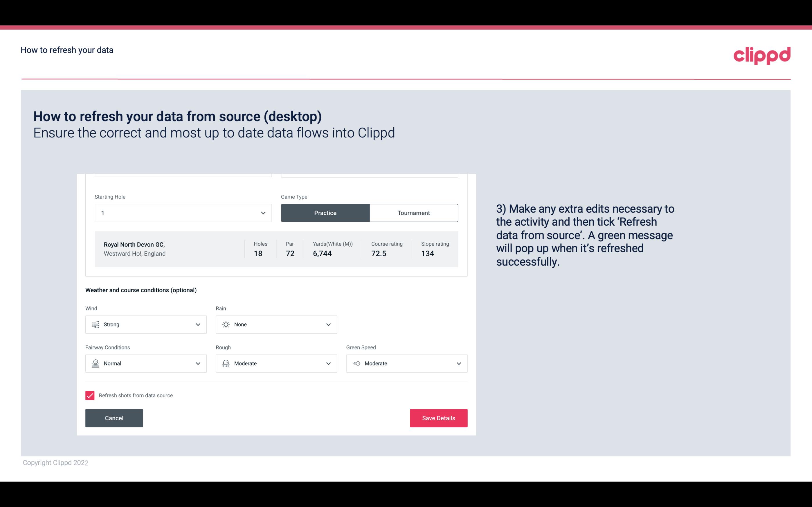Image resolution: width=812 pixels, height=507 pixels.
Task: Click the rain condition icon
Action: point(226,324)
